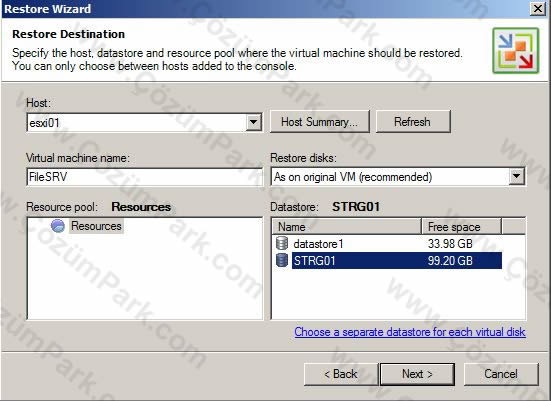551x401 pixels.
Task: Open 'Choose a separate datastore for each virtual disk' link
Action: (410, 332)
